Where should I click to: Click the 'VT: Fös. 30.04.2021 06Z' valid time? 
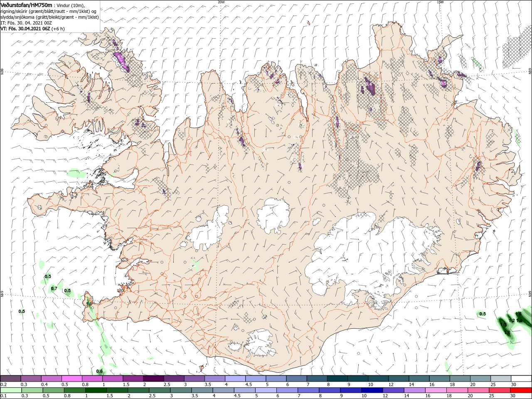click(x=25, y=29)
